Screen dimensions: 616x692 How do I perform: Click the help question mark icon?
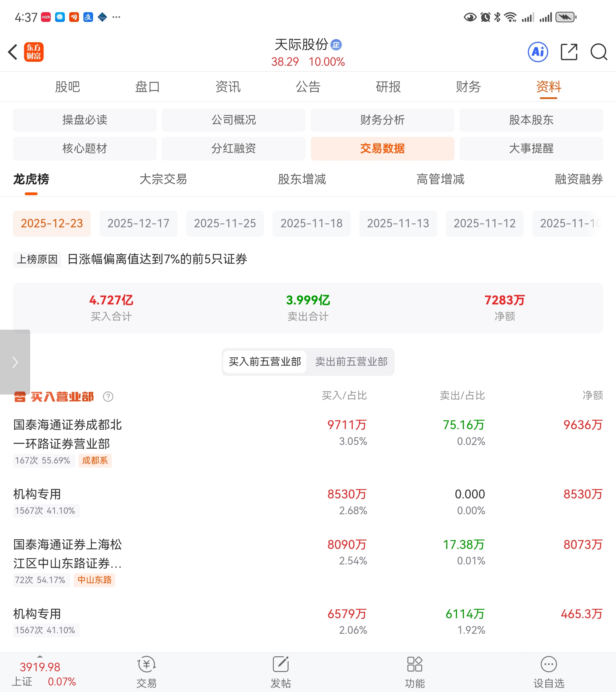click(108, 397)
